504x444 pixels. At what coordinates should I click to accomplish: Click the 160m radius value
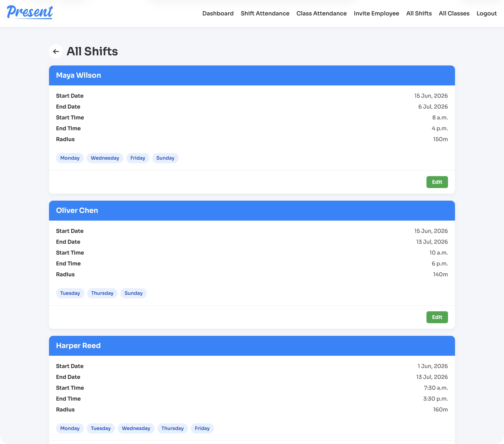440,410
